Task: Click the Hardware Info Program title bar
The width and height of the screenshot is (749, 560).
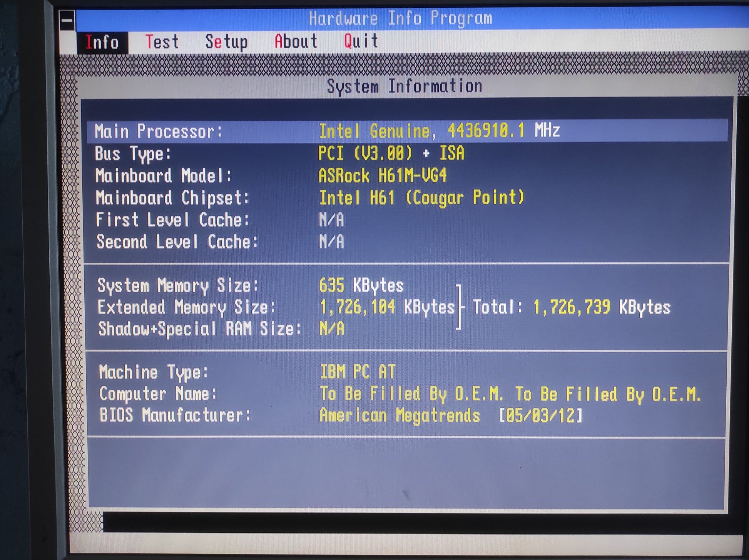Action: point(400,18)
